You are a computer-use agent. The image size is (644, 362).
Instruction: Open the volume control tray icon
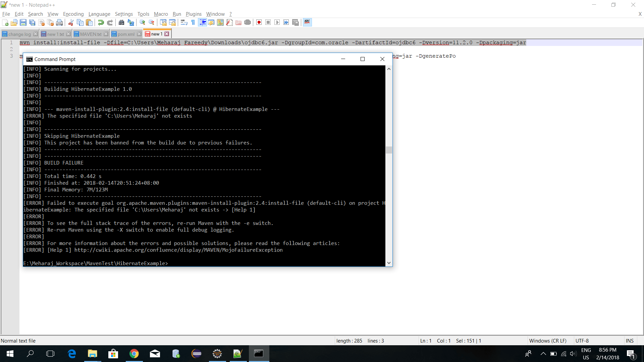(x=573, y=354)
